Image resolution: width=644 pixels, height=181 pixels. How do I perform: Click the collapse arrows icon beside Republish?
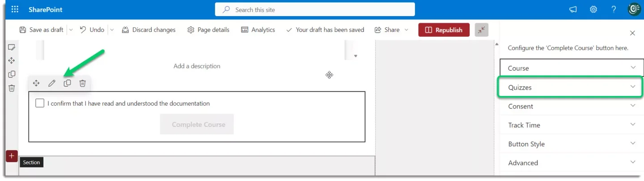[x=482, y=30]
